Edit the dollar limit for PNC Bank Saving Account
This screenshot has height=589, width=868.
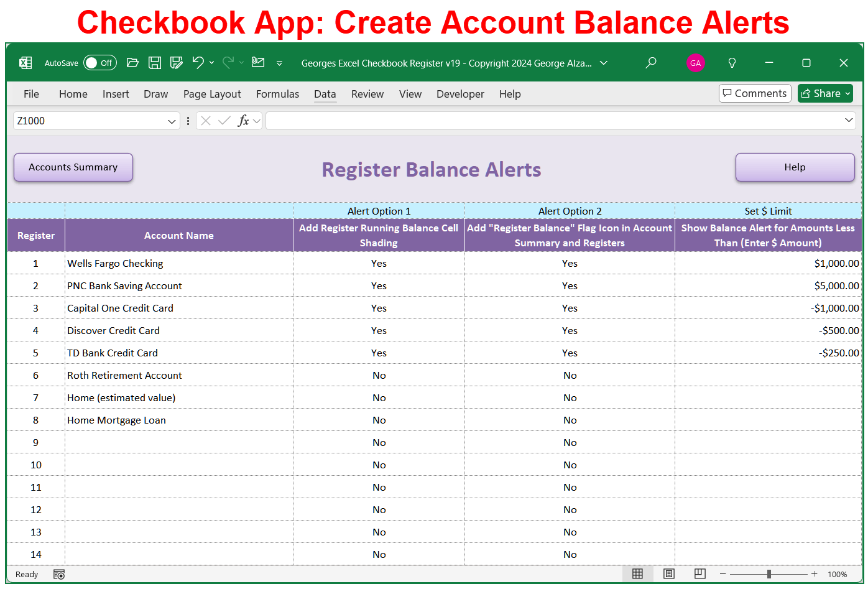coord(768,285)
